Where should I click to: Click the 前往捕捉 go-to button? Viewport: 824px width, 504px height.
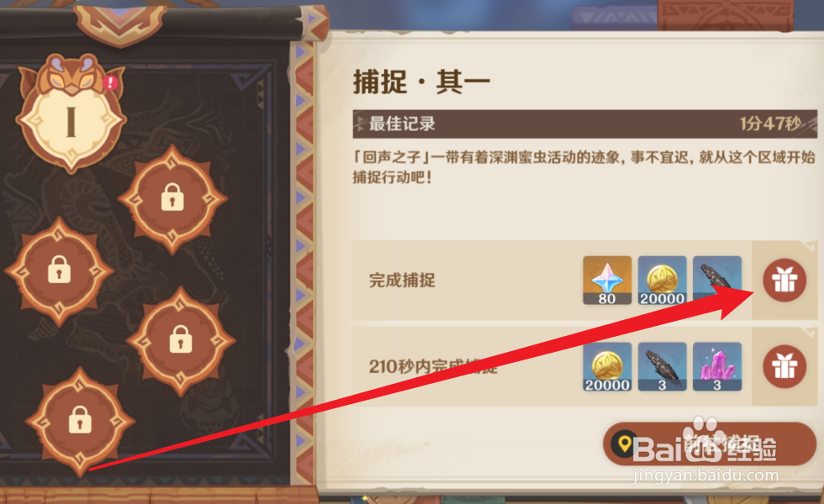click(x=710, y=444)
